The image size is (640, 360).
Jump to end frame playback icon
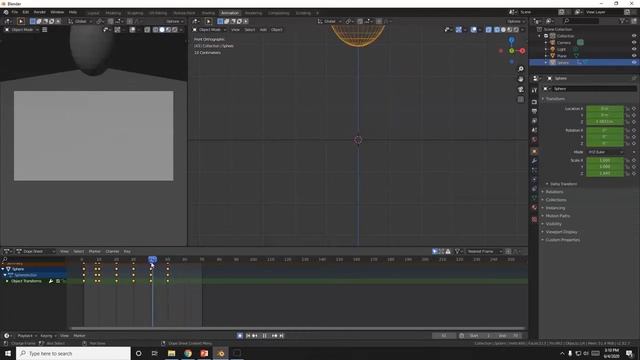pyautogui.click(x=282, y=336)
